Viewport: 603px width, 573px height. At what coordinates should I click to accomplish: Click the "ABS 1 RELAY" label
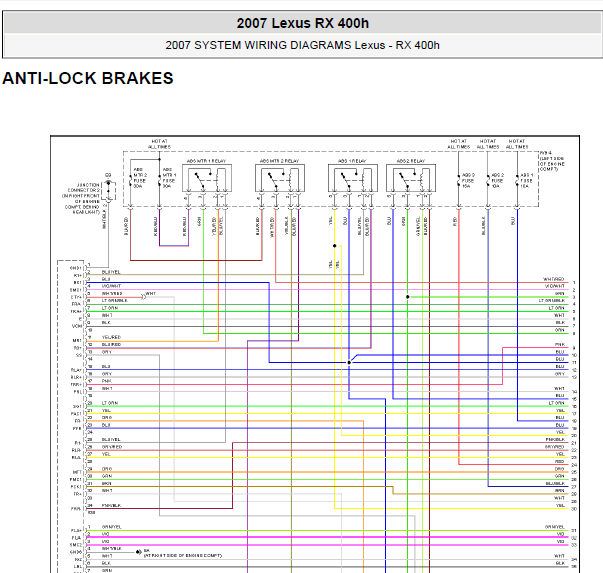pos(352,161)
